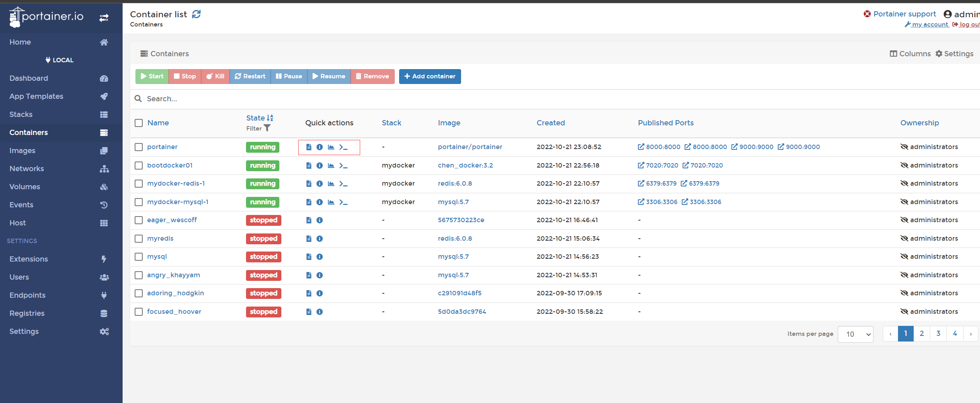Check the angry_khayyam checkbox
This screenshot has height=403, width=980.
(x=139, y=275)
